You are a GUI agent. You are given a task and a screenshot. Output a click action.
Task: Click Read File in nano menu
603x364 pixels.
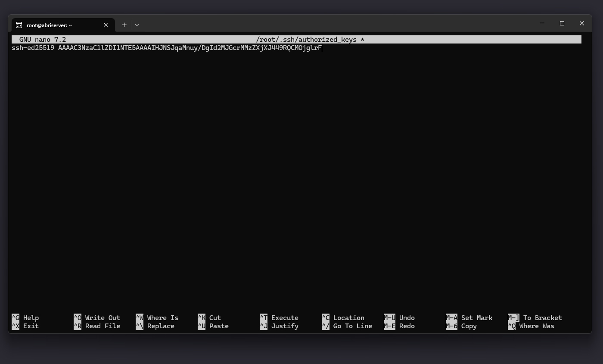coord(97,326)
